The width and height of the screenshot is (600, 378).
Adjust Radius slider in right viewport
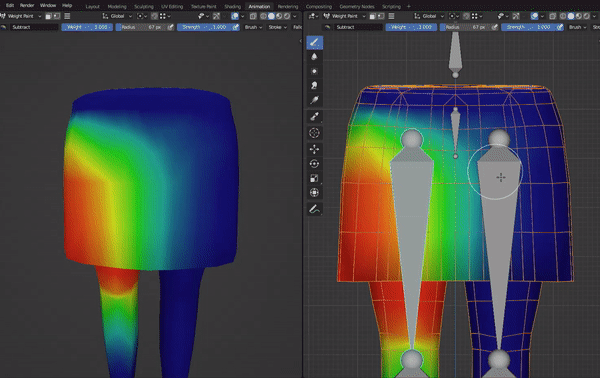[x=465, y=27]
